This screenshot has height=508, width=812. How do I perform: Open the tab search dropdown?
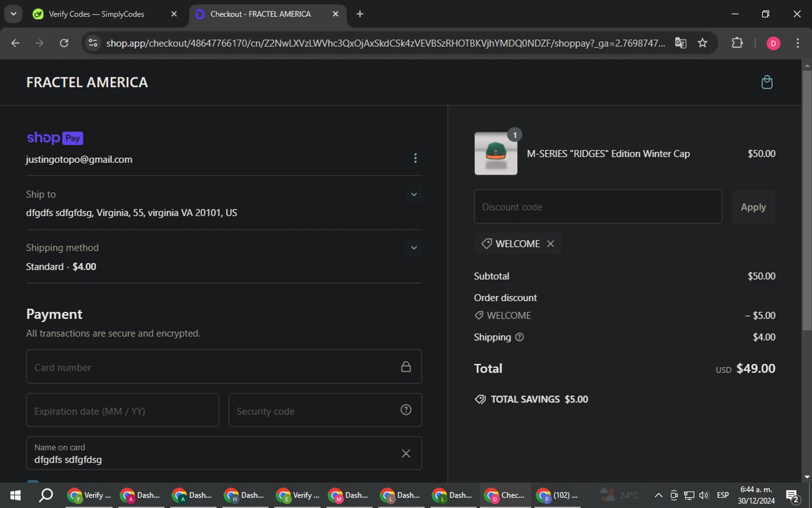click(13, 14)
